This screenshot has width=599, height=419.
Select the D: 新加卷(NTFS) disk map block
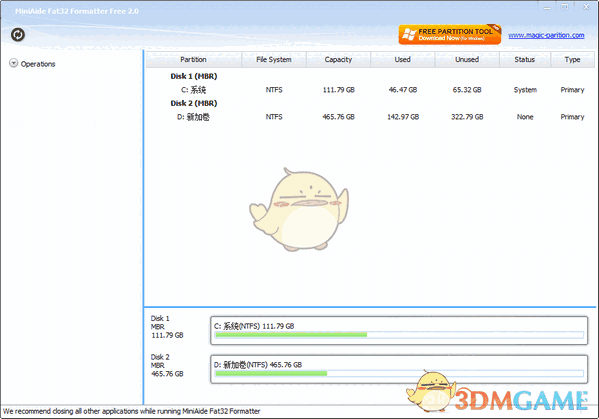pos(399,369)
